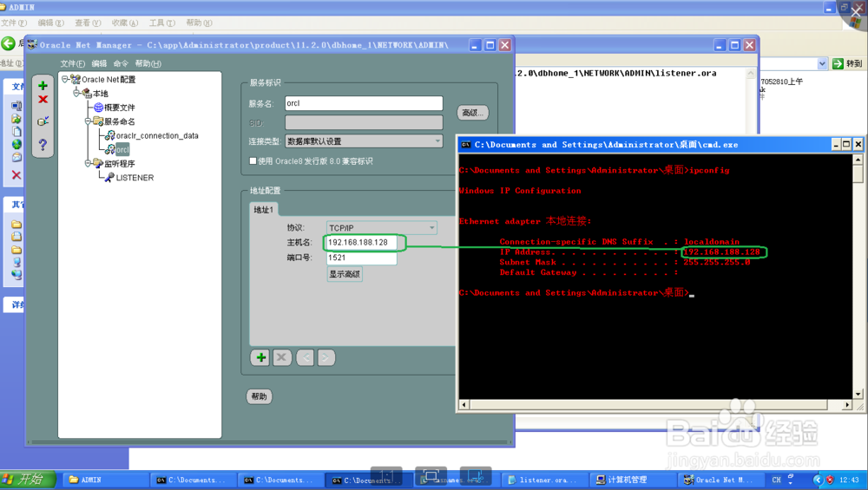Click the Oracle Net Manager title bar icon

[x=33, y=45]
